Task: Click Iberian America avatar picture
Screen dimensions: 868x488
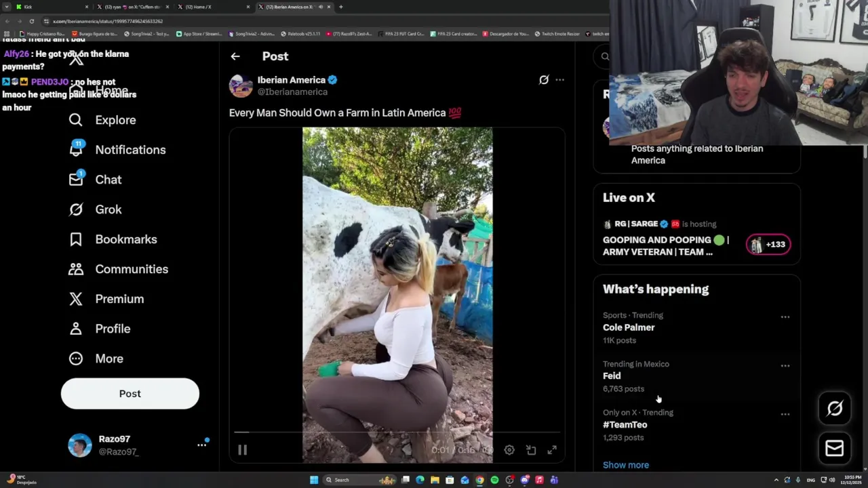Action: coord(241,86)
